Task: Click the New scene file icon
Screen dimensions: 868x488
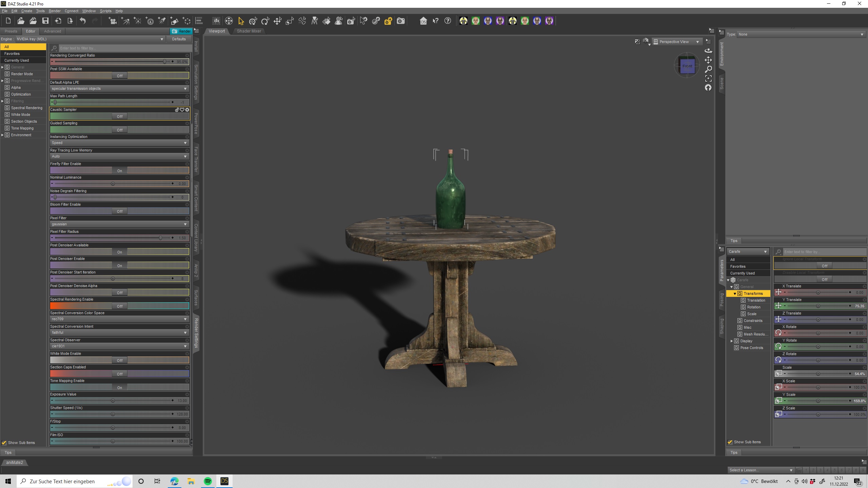Action: (x=8, y=21)
